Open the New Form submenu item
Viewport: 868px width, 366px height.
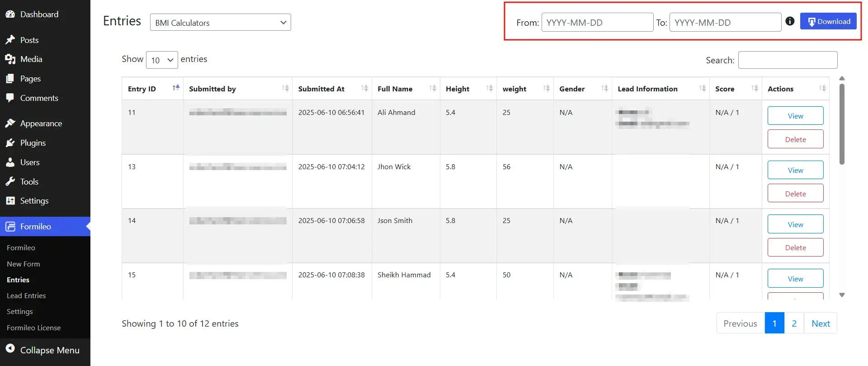[24, 264]
